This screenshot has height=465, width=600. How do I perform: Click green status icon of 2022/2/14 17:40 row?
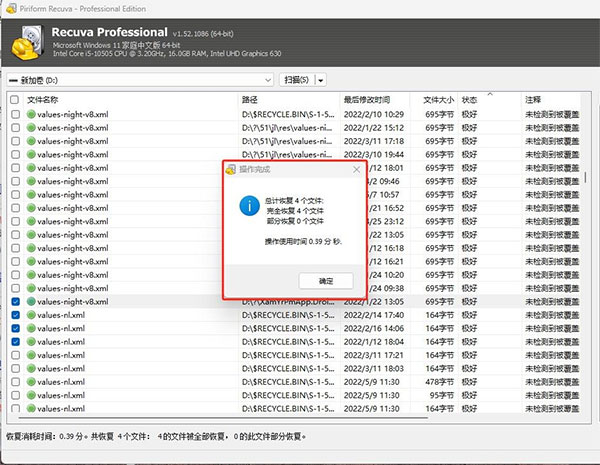click(x=31, y=315)
